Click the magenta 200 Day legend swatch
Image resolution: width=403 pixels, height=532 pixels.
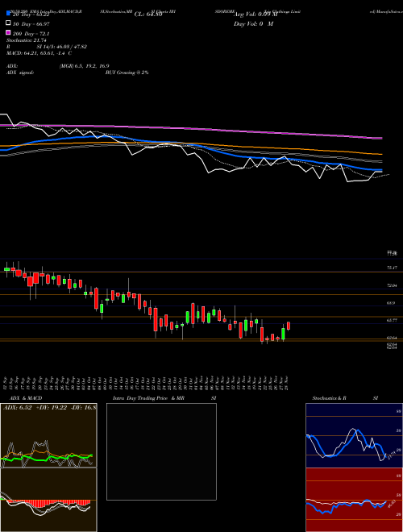[x=9, y=32]
